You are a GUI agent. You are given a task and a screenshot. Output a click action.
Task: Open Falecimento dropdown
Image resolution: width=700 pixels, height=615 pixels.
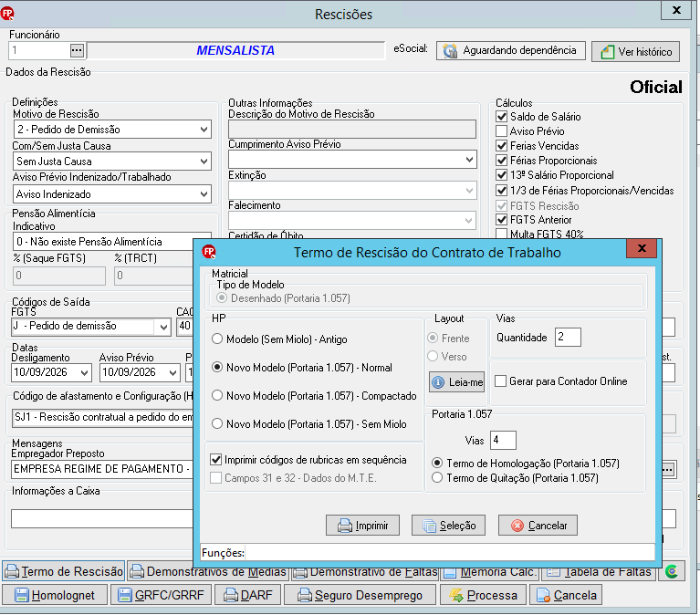468,221
